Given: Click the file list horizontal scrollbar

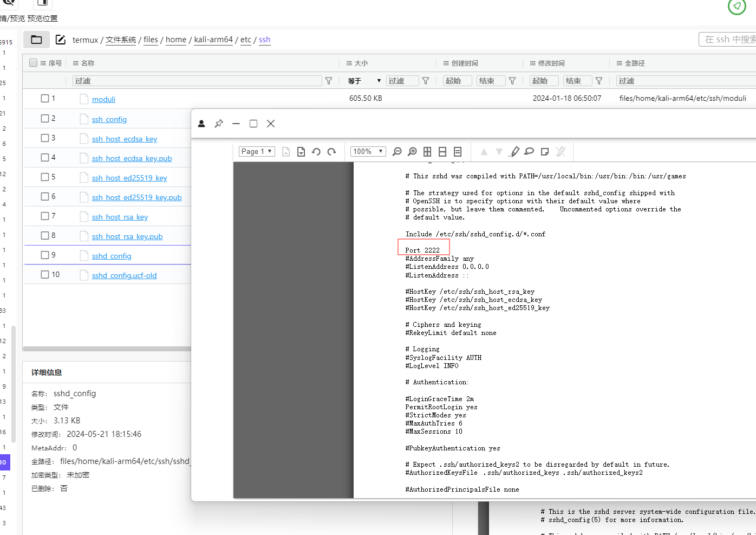Looking at the screenshot, I should point(107,349).
